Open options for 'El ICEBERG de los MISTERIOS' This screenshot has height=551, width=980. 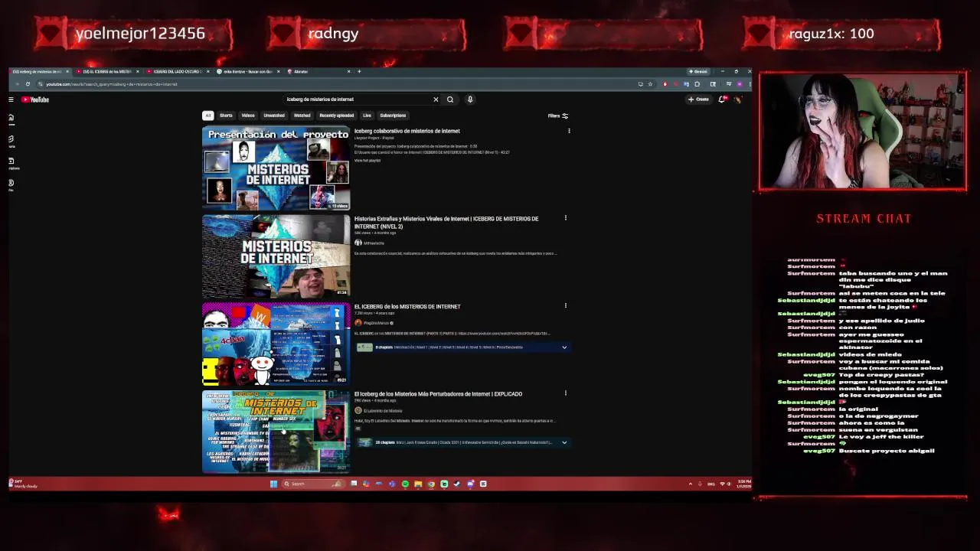pyautogui.click(x=566, y=306)
